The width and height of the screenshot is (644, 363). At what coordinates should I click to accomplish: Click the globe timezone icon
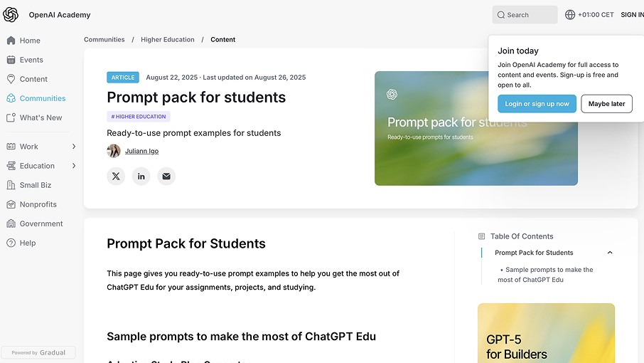coord(570,15)
